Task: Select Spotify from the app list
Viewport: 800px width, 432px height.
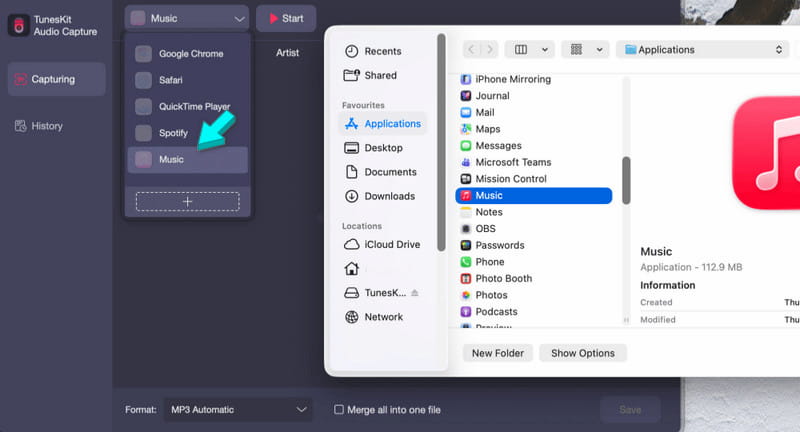Action: click(x=187, y=133)
